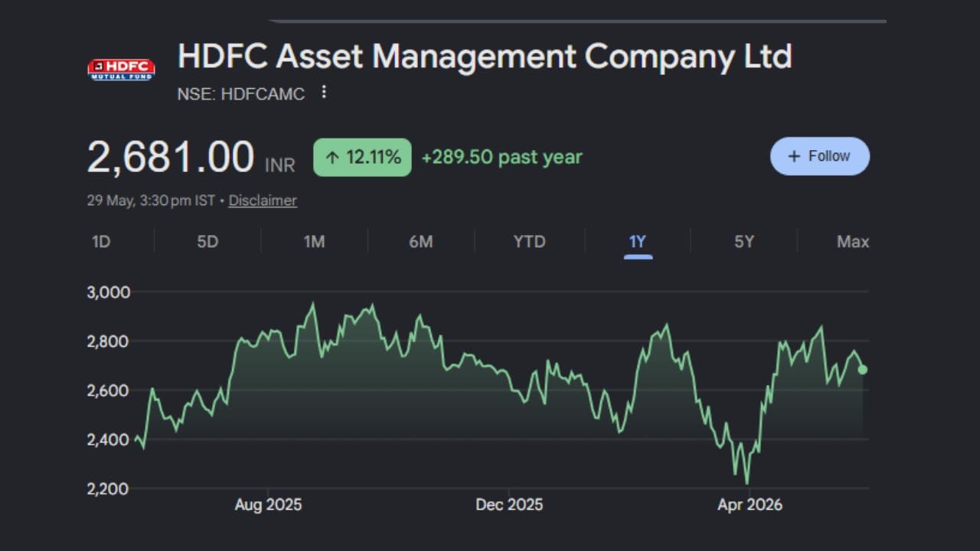Switch chart to 1D range
The width and height of the screenshot is (980, 551).
click(101, 242)
